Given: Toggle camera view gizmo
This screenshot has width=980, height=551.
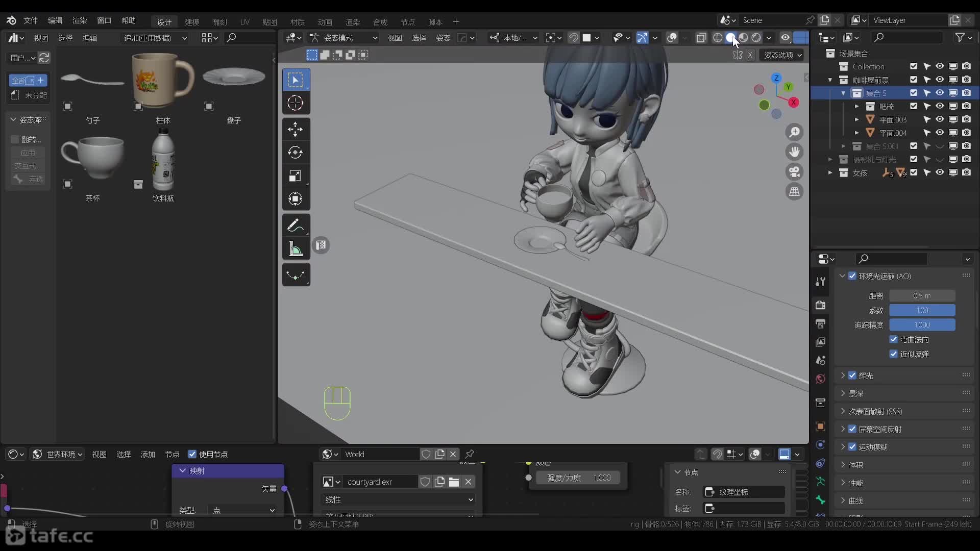Looking at the screenshot, I should pos(795,172).
